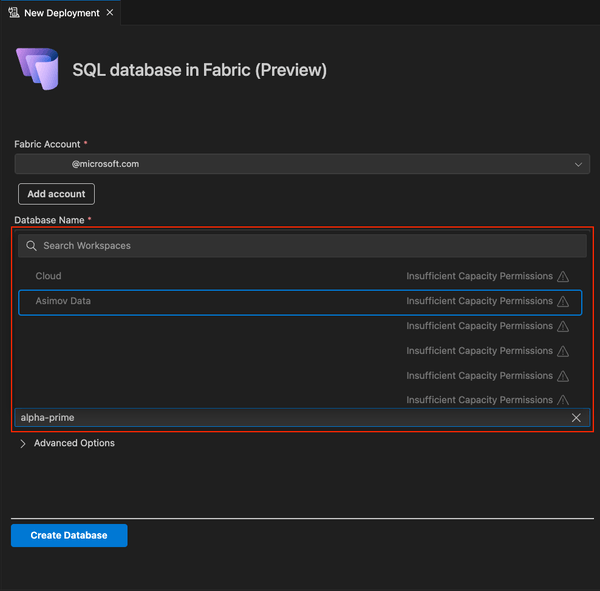The height and width of the screenshot is (591, 600).
Task: Select the Cloud workspace
Action: (49, 276)
